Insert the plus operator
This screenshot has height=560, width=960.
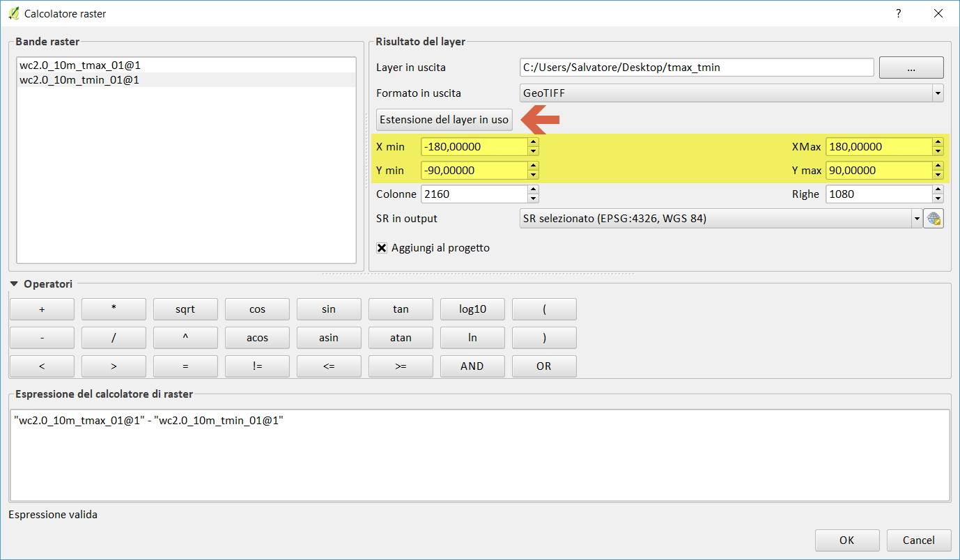(x=42, y=309)
